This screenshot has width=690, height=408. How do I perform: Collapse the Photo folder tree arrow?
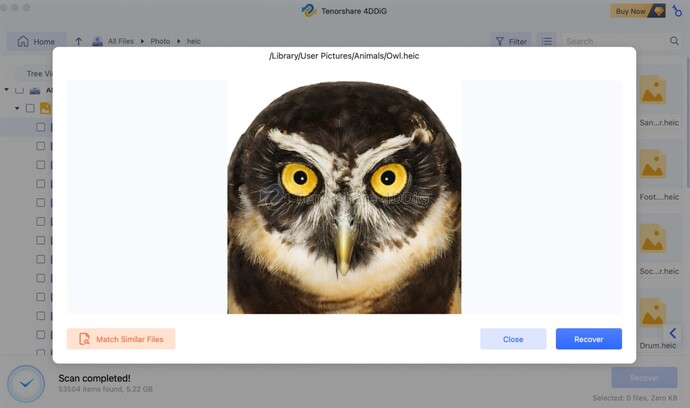(x=17, y=108)
